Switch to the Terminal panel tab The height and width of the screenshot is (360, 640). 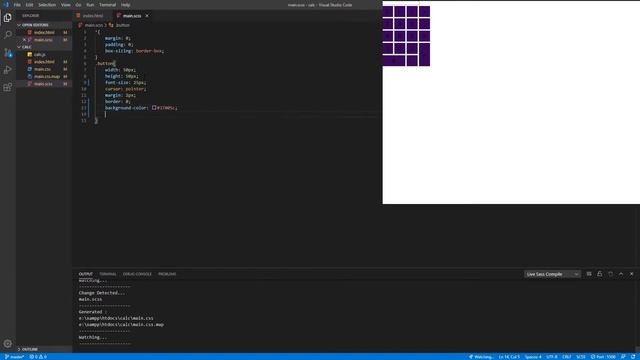108,274
